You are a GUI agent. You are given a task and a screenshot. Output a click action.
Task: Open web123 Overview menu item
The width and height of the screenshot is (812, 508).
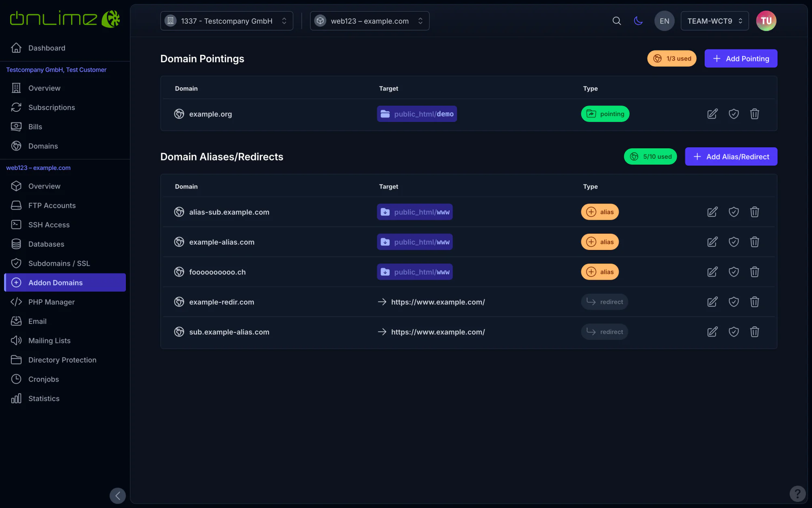[x=65, y=186]
